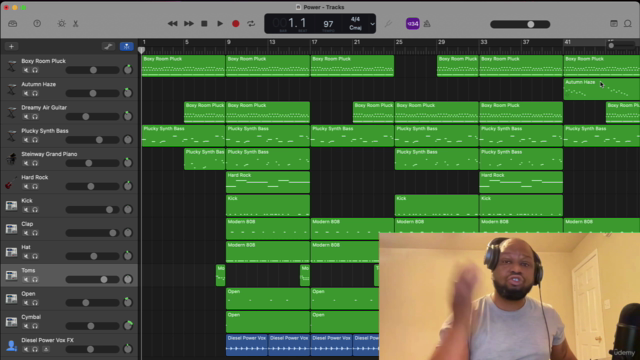Select Diesel Power Vox FX microphone icon

11,345
